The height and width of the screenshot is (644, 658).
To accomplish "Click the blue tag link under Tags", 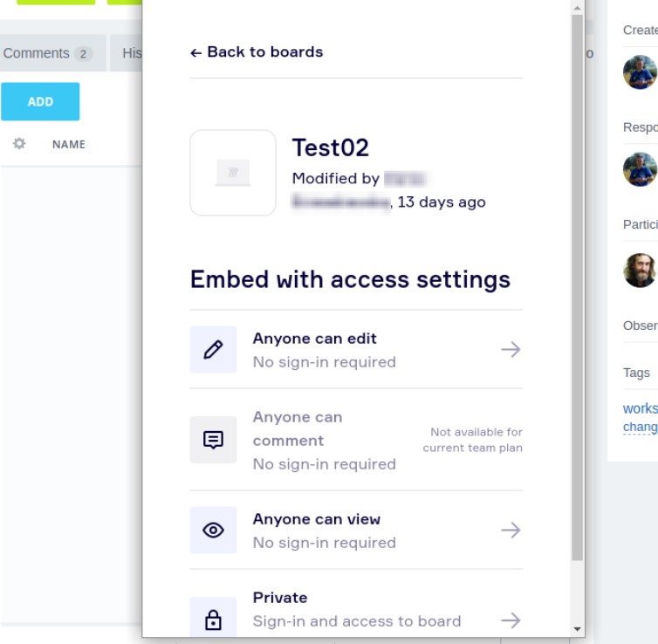I will pos(640,417).
